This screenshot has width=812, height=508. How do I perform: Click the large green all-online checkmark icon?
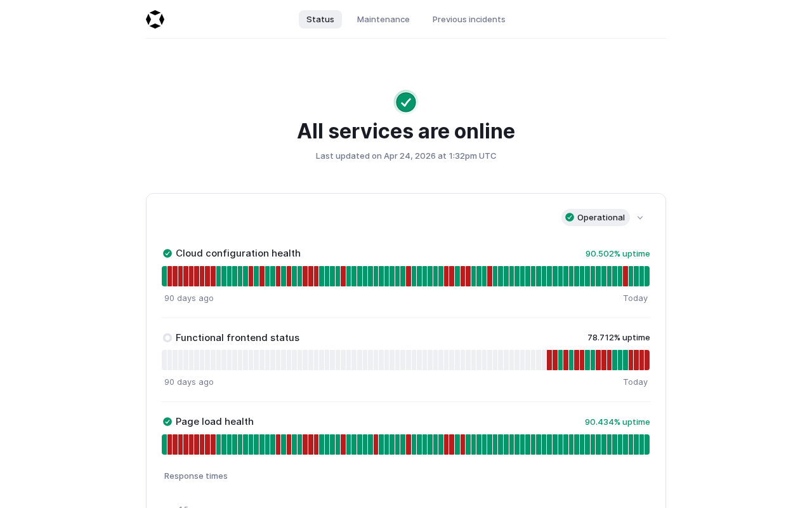pyautogui.click(x=406, y=102)
